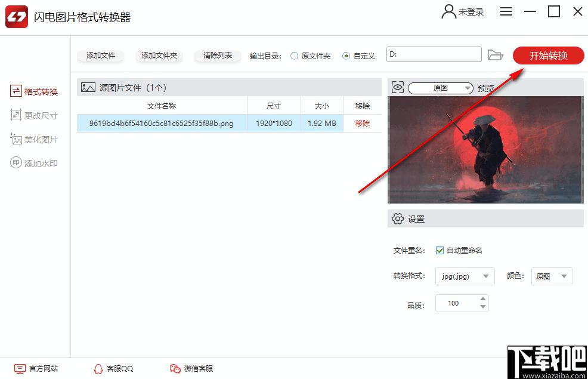This screenshot has width=588, height=379.
Task: Click the preview eye icon
Action: (398, 87)
